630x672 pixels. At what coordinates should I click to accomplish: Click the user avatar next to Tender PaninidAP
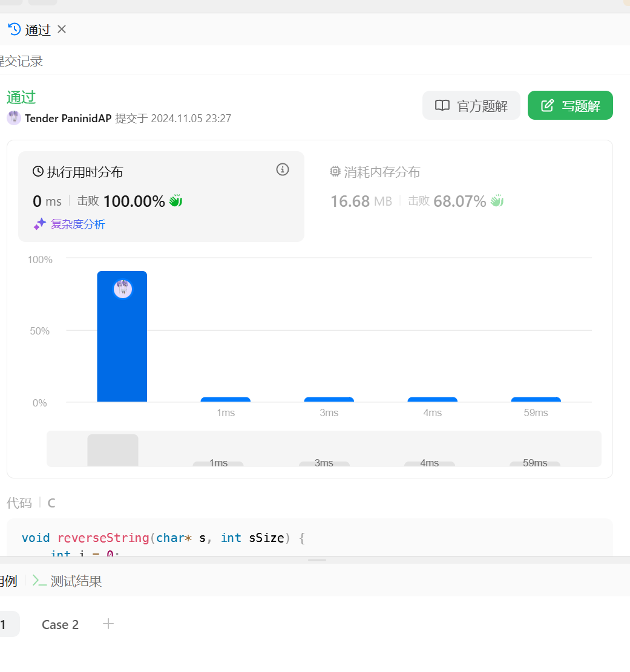(x=14, y=118)
